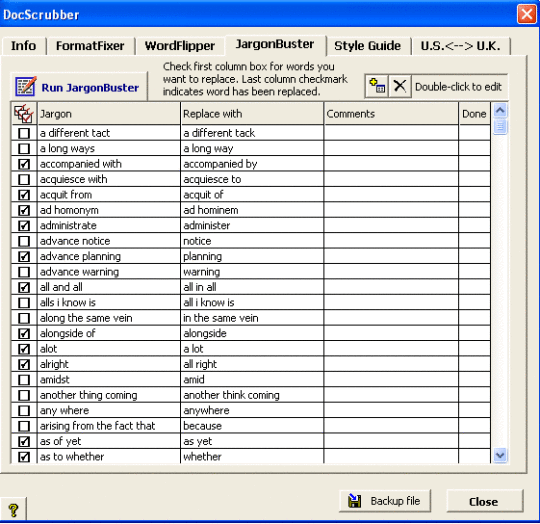Check the 'alls i know is' checkbox
The width and height of the screenshot is (540, 524).
[24, 303]
